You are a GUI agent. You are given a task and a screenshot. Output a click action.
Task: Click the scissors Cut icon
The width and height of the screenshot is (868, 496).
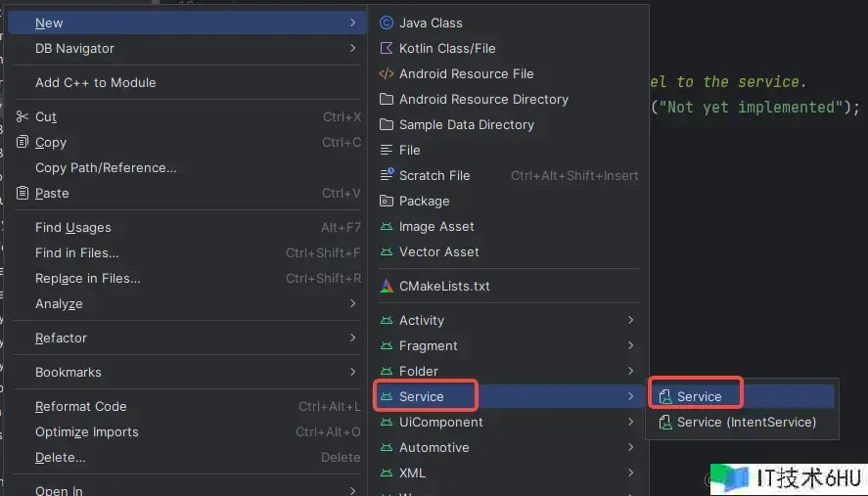pyautogui.click(x=23, y=116)
